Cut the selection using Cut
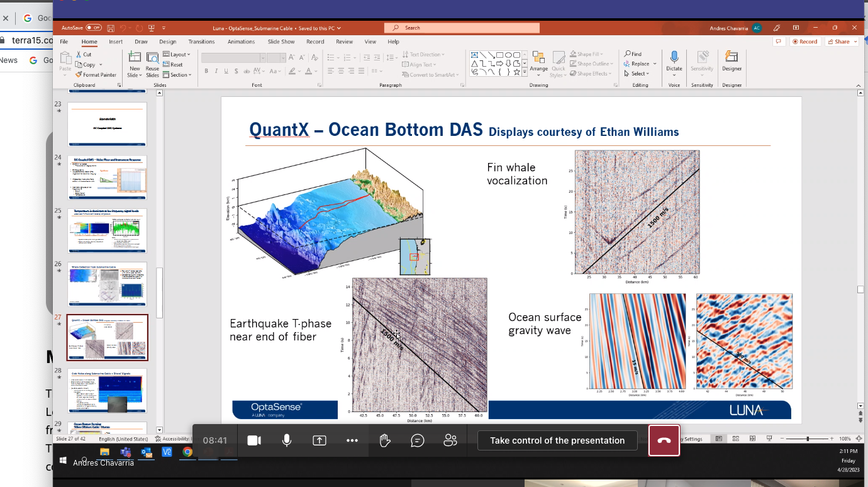This screenshot has height=487, width=868. [x=84, y=55]
